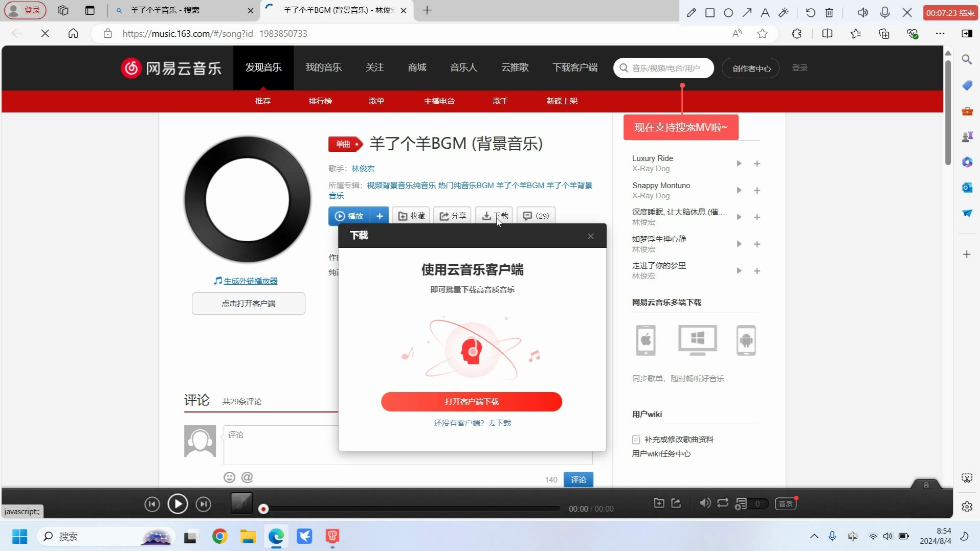The height and width of the screenshot is (551, 980).
Task: Click the 打开客户端下载 button in the dialog
Action: [x=471, y=402]
